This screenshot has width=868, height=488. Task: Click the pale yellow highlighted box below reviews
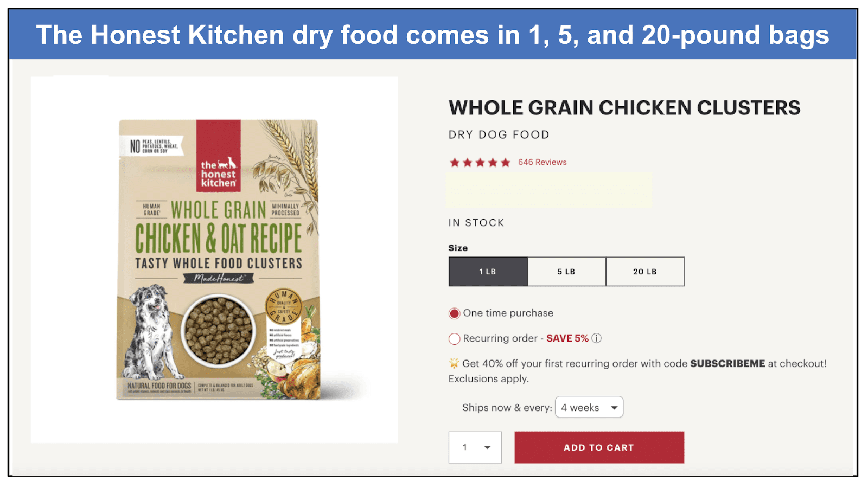click(548, 190)
